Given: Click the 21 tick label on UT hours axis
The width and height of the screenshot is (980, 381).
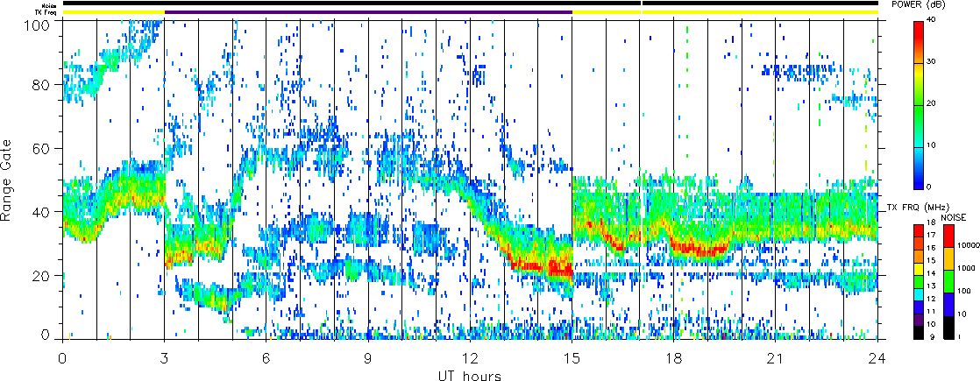Looking at the screenshot, I should coord(776,358).
